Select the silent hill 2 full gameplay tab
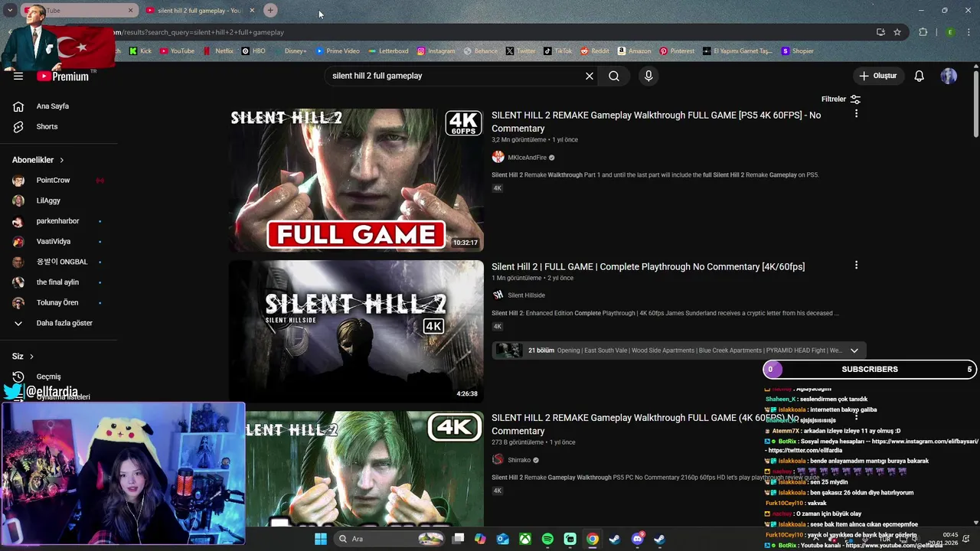Image resolution: width=980 pixels, height=551 pixels. pyautogui.click(x=198, y=10)
